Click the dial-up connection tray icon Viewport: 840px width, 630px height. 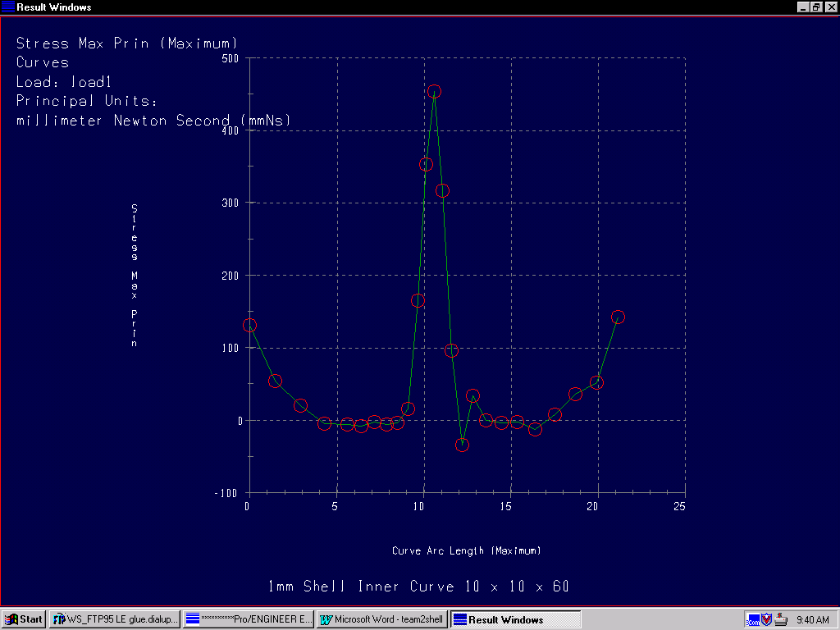753,619
